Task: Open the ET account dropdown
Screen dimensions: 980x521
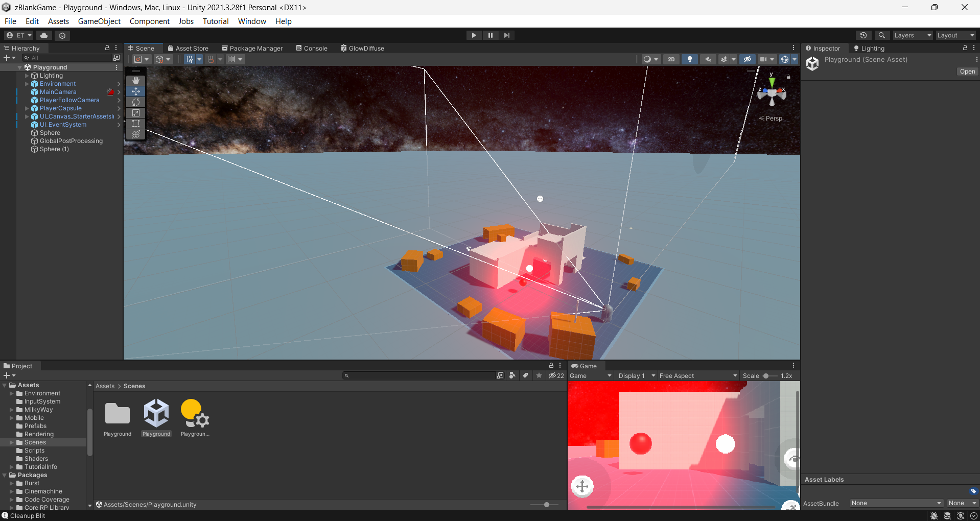Action: [19, 35]
